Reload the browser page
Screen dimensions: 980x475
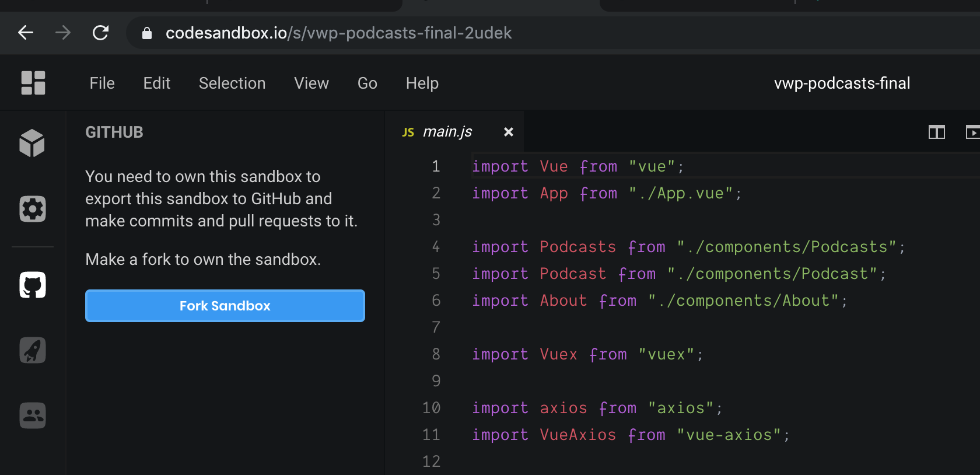pyautogui.click(x=101, y=33)
